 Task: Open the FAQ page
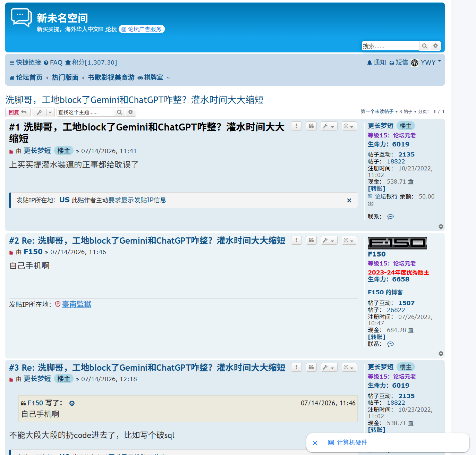(x=53, y=62)
